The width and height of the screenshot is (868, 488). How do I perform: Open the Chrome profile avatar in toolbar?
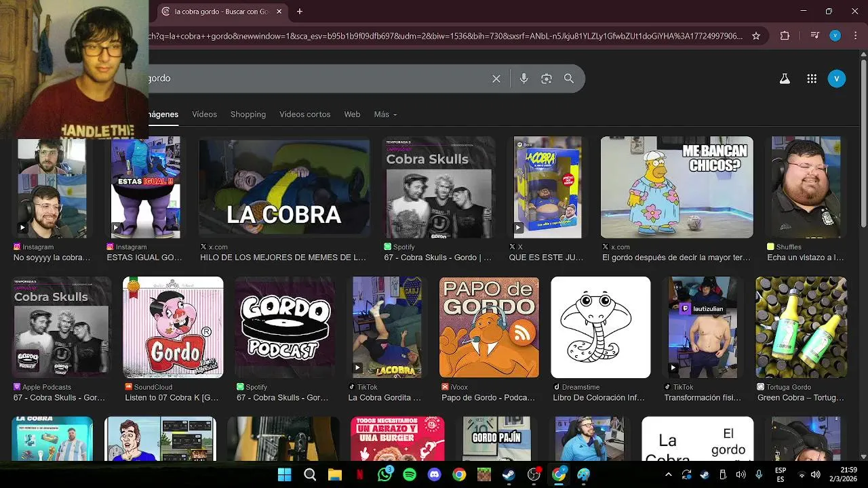(835, 36)
